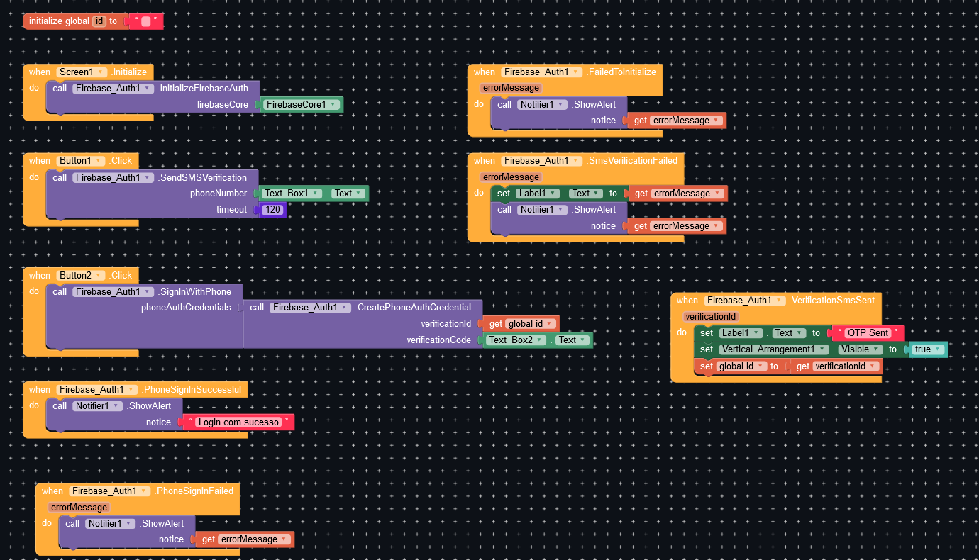This screenshot has height=560, width=979.
Task: Select the .SignInWithPhone call block label
Action: [195, 292]
